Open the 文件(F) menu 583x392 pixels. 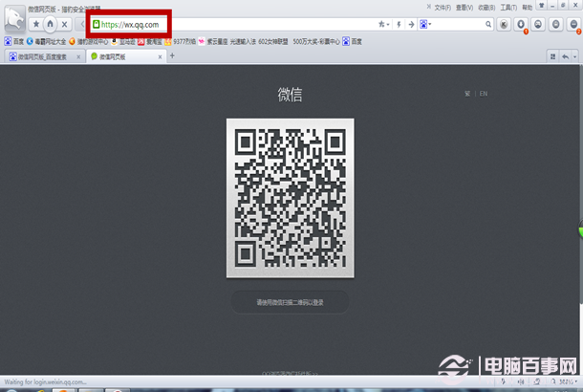point(443,8)
